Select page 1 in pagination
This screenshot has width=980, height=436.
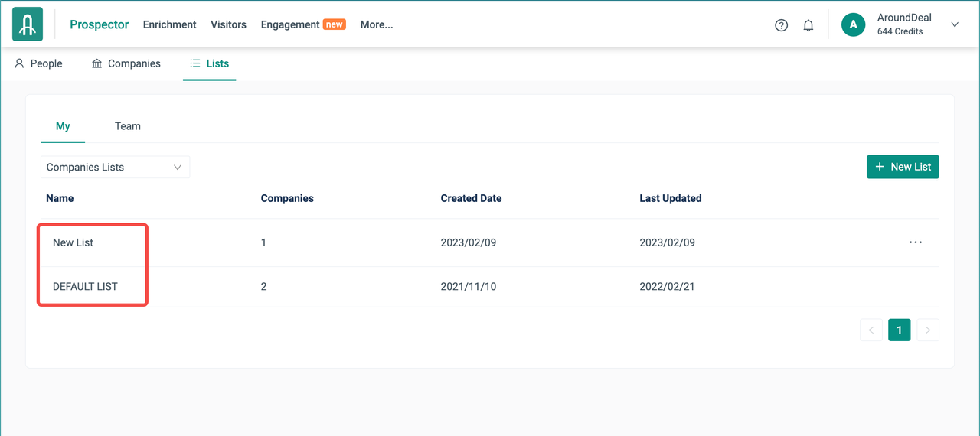pos(899,330)
